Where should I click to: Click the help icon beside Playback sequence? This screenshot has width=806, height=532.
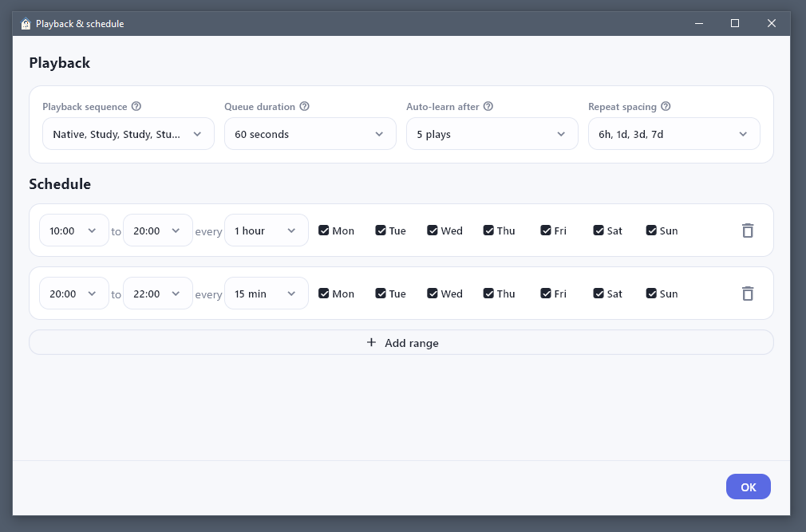pyautogui.click(x=136, y=106)
